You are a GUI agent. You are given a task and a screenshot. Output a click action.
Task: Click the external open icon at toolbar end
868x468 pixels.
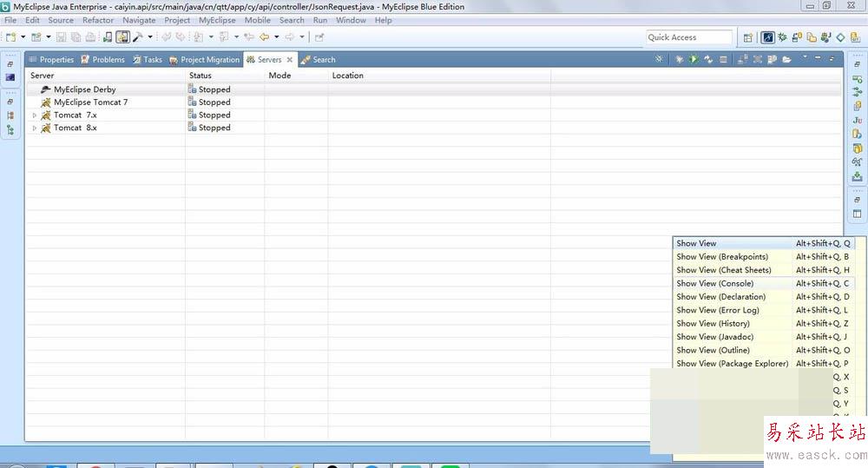point(319,37)
